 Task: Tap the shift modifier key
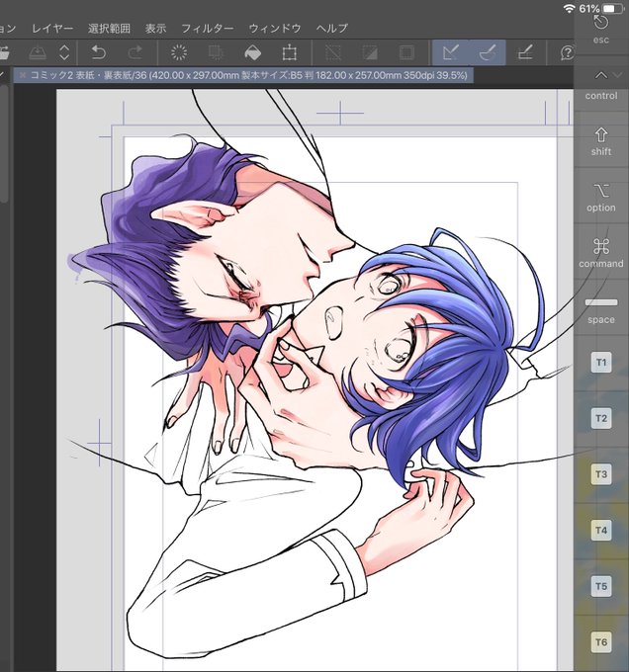[601, 142]
